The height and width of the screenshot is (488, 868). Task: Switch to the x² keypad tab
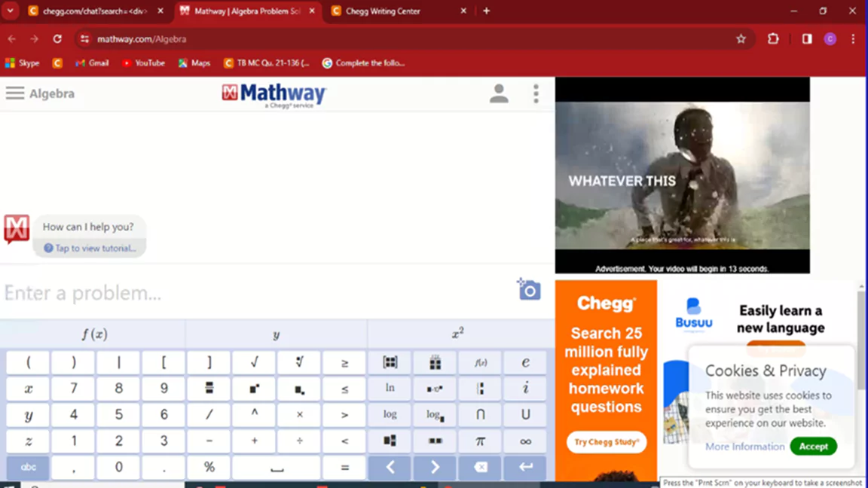tap(457, 333)
